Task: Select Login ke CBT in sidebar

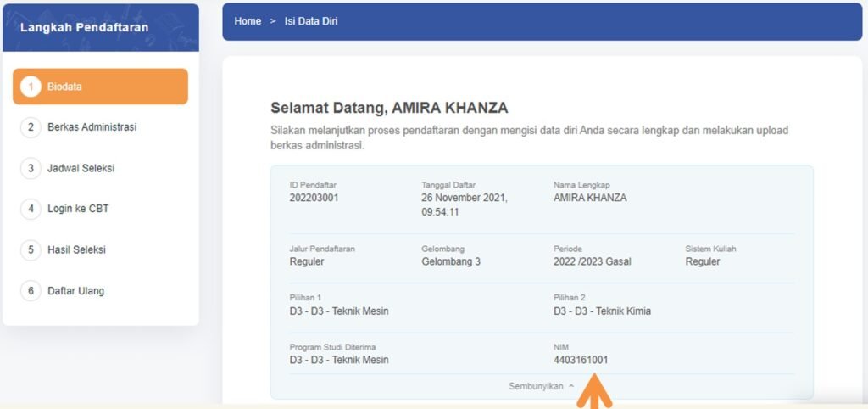Action: point(78,209)
